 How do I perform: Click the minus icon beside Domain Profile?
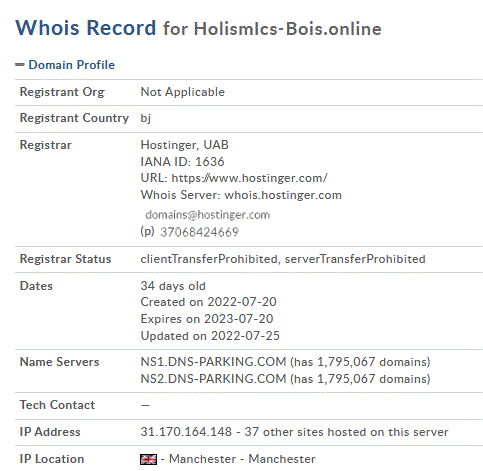tap(20, 65)
